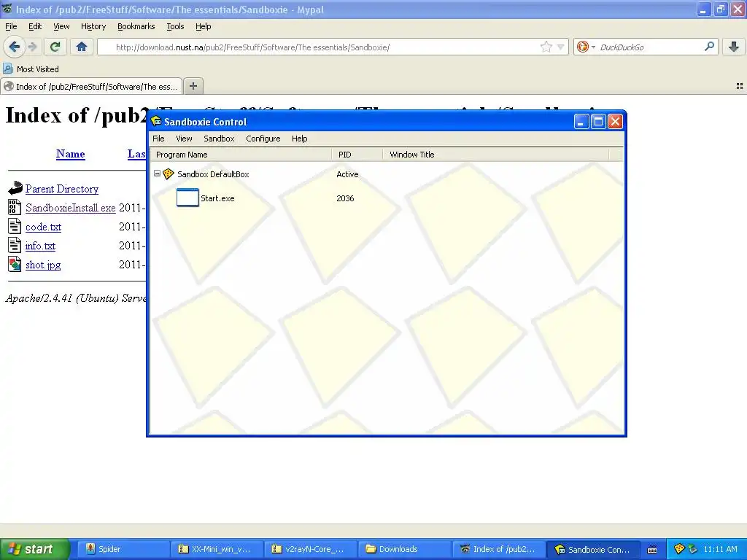Select the Index of /pub2 browser tab

(91, 86)
